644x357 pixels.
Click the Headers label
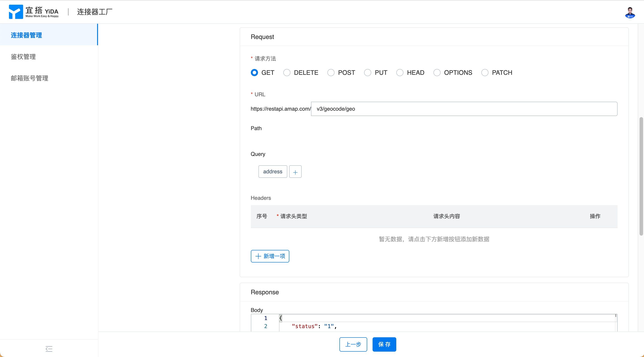click(260, 198)
